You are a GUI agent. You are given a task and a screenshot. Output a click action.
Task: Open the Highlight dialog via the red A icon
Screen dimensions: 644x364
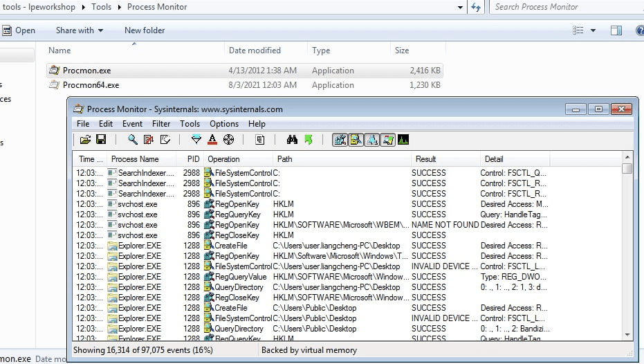coord(212,140)
